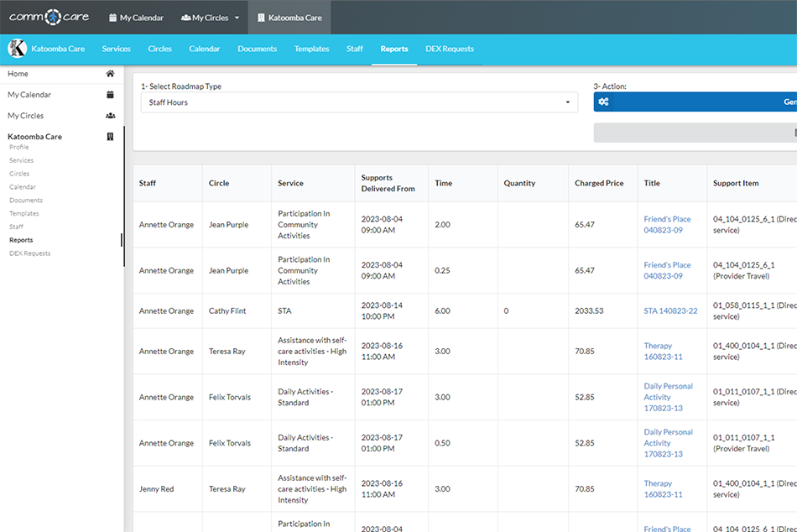Click the CommCare logo in the top bar
The width and height of the screenshot is (797, 532).
[49, 16]
